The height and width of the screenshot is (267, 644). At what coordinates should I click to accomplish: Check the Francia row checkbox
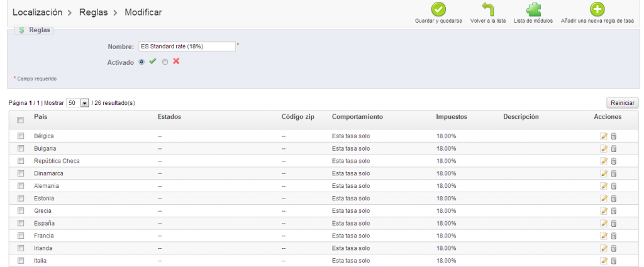tap(21, 236)
